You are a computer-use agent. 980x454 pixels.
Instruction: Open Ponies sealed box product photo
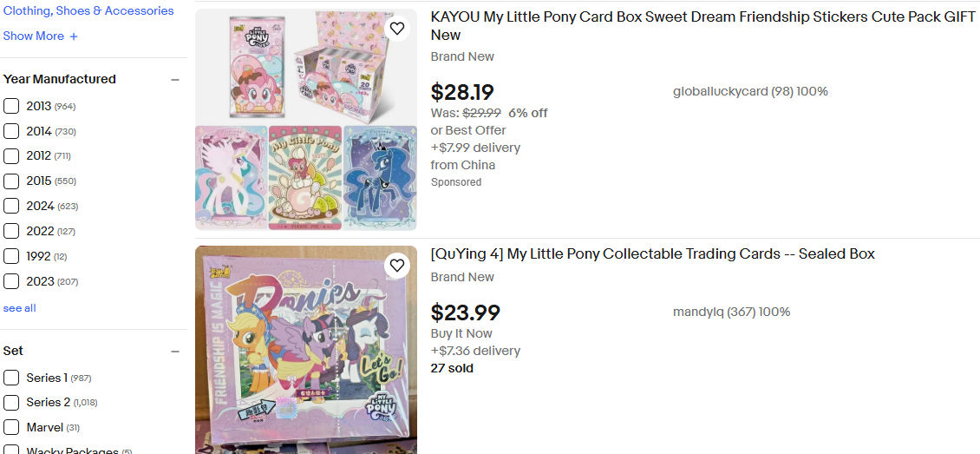305,350
